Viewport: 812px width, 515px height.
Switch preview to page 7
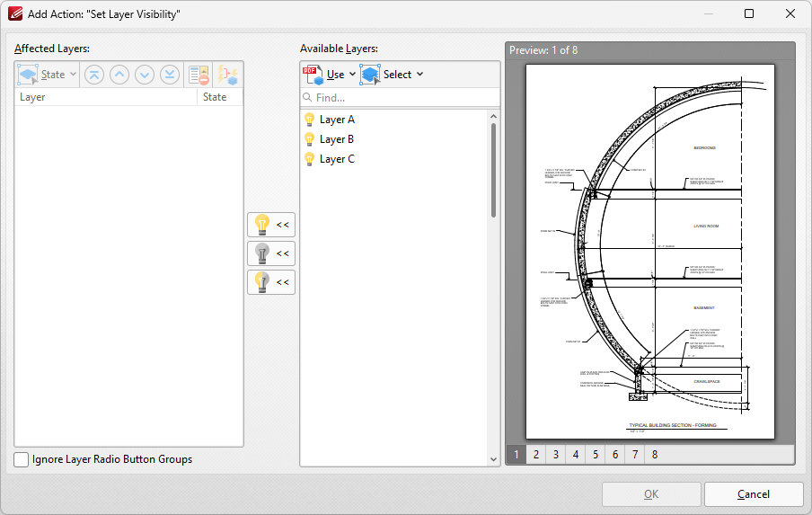click(x=635, y=455)
